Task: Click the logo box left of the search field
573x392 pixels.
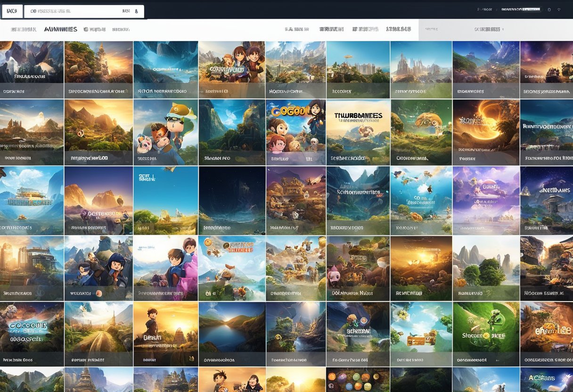Action: point(12,11)
